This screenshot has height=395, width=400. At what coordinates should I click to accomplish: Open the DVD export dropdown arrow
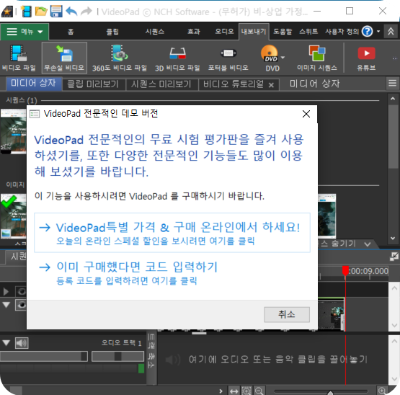tap(283, 57)
